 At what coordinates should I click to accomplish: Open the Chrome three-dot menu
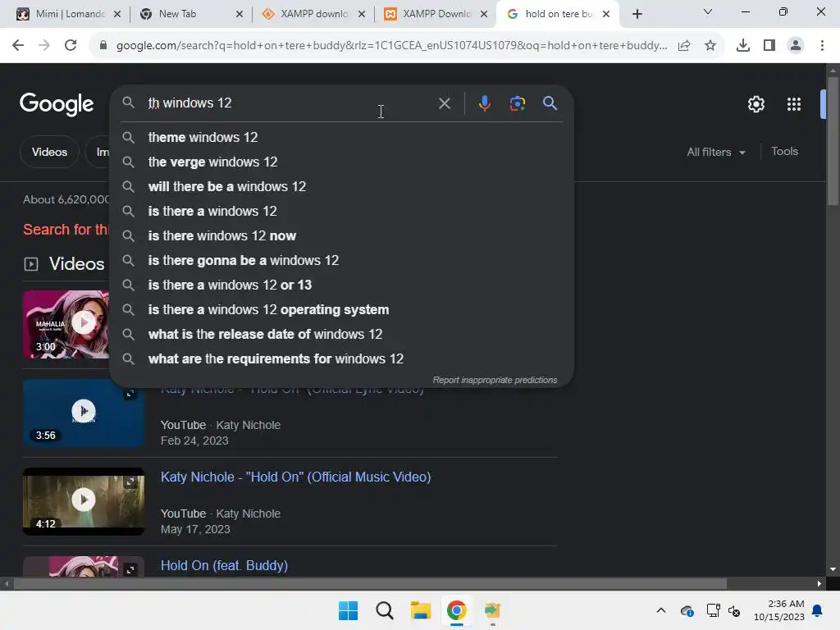[822, 46]
